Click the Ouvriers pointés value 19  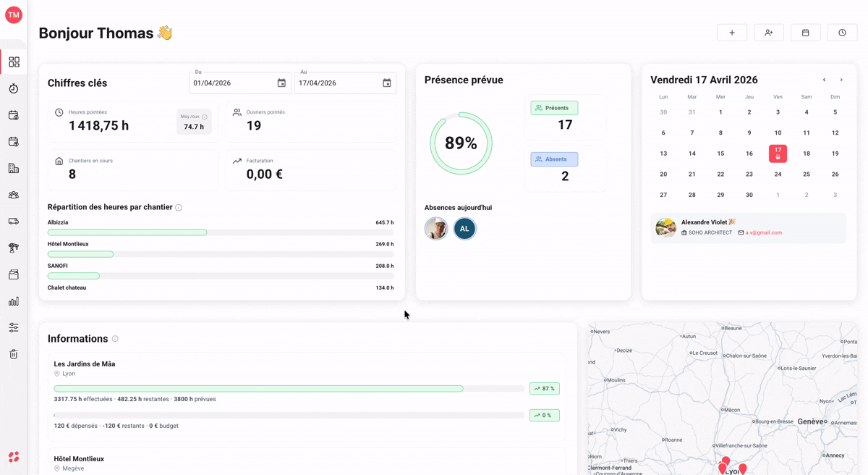tap(254, 126)
